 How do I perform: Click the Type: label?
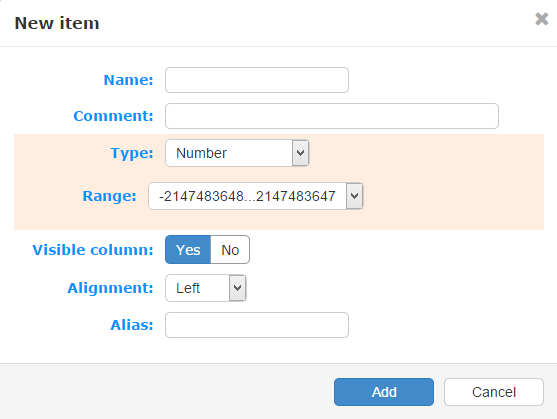pos(132,153)
